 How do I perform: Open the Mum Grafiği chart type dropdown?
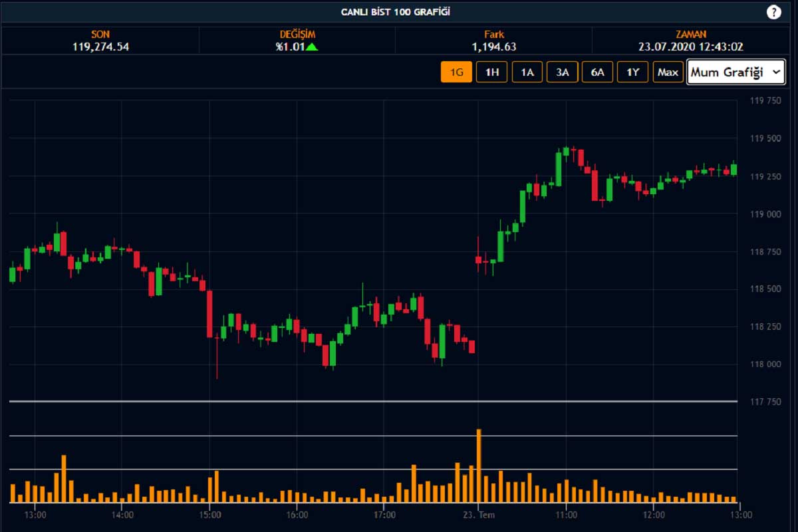[737, 72]
